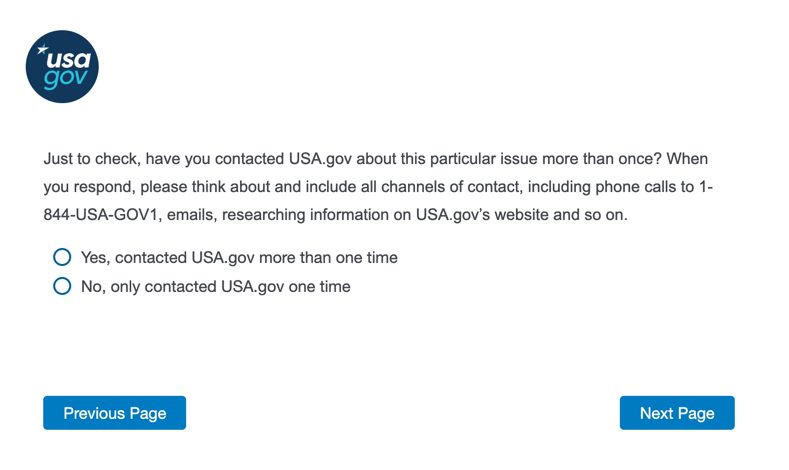The image size is (789, 470).
Task: Choose "Yes, contacted USA.gov more than one time" label
Action: click(x=239, y=258)
